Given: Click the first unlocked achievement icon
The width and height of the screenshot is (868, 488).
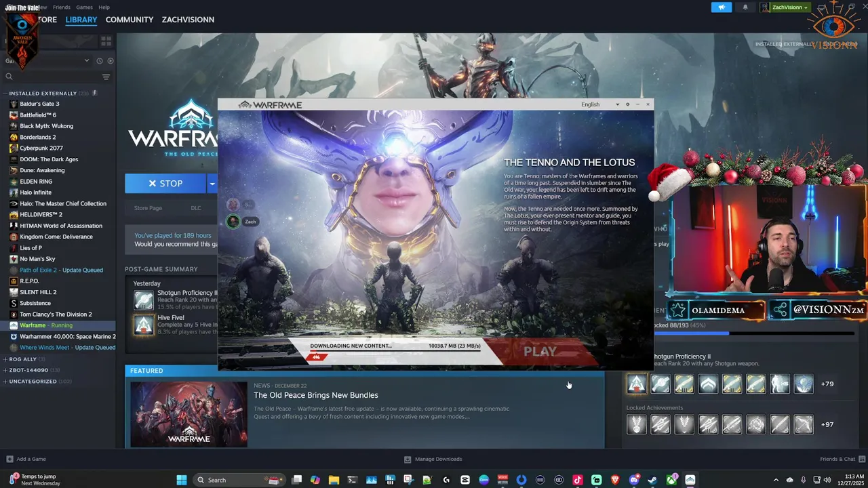Looking at the screenshot, I should click(637, 384).
